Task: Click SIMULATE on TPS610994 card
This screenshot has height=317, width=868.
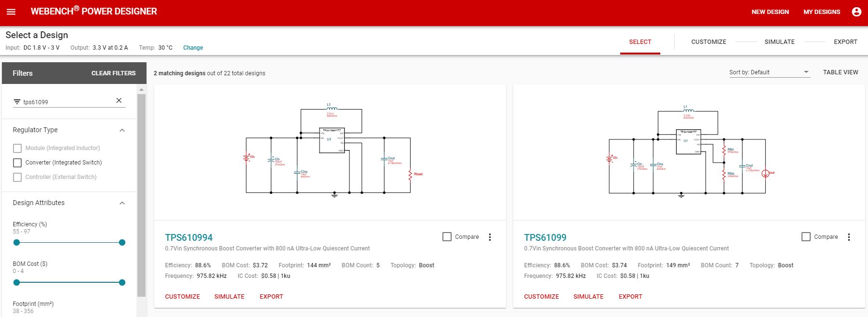Action: pyautogui.click(x=229, y=297)
